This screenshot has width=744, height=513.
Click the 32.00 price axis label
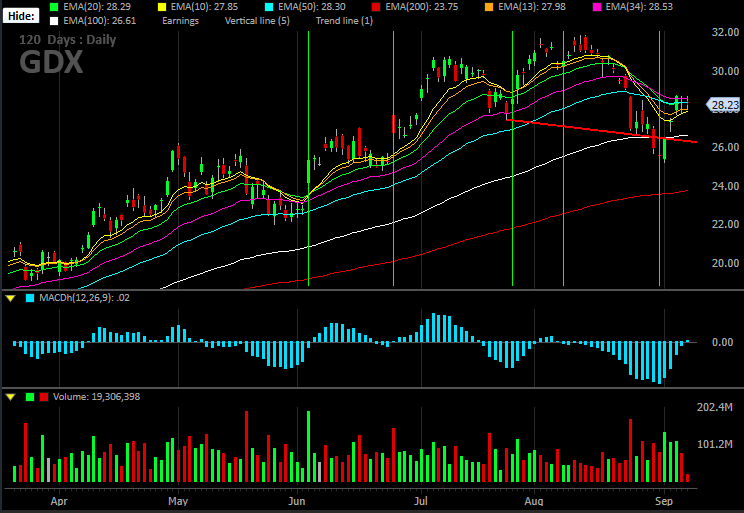point(725,32)
